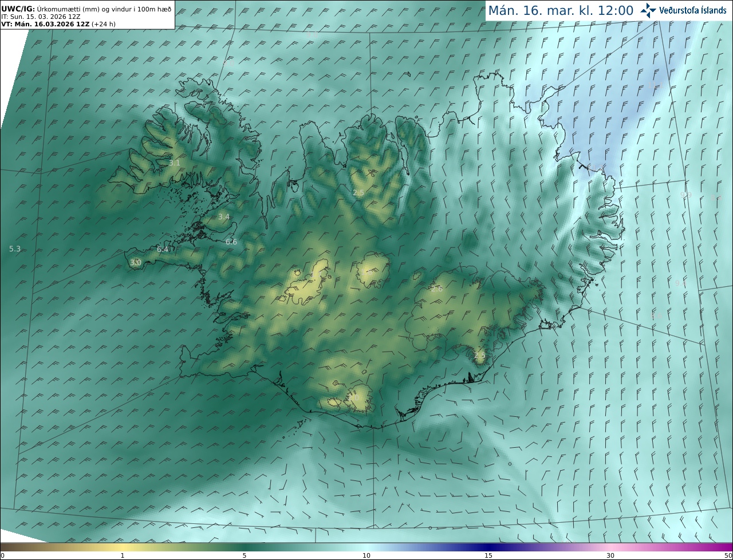This screenshot has height=560, width=733.
Task: Click the '10' label on color scale
Action: [366, 555]
